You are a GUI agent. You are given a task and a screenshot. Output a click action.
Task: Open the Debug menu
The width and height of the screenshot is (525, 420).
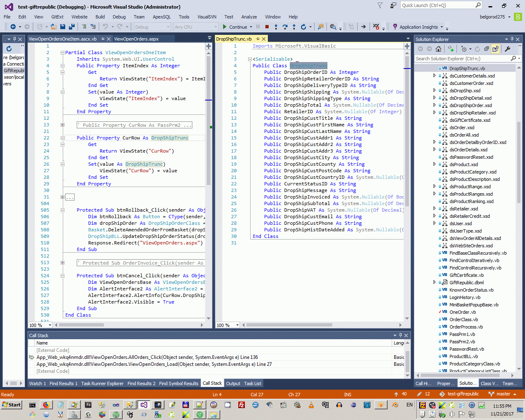point(119,17)
